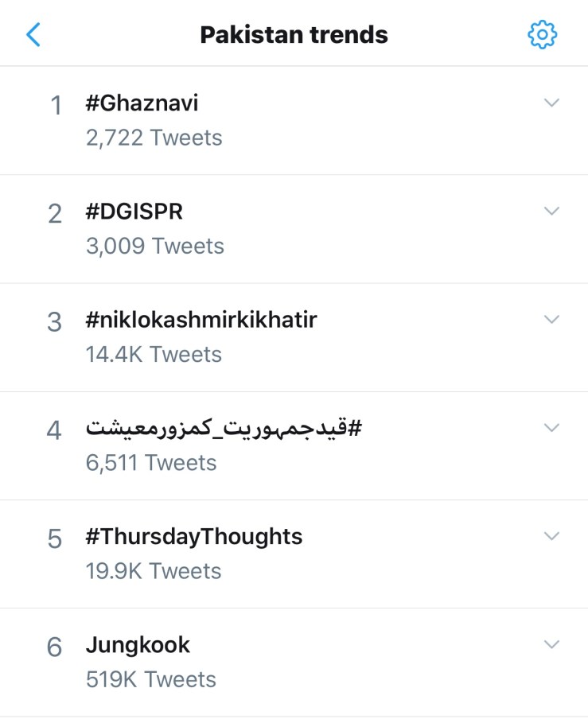The image size is (588, 723).
Task: Tap the Pakistan trends header title
Action: point(294,35)
